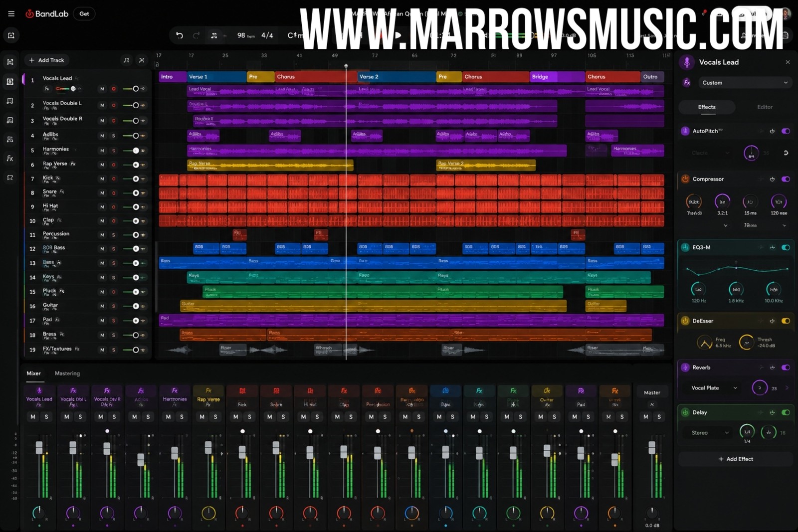Click the microphone icon of Vocals Lead panel
The width and height of the screenshot is (798, 532).
point(687,62)
